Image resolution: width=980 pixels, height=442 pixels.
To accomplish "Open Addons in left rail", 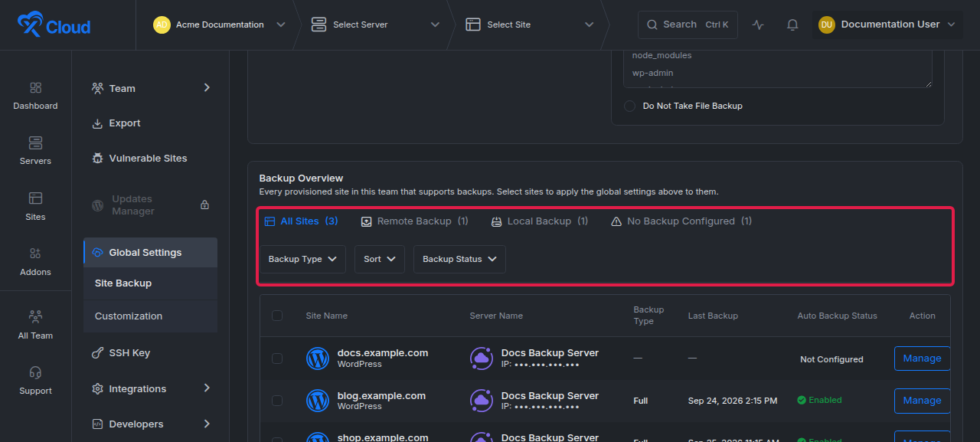I will [x=35, y=262].
